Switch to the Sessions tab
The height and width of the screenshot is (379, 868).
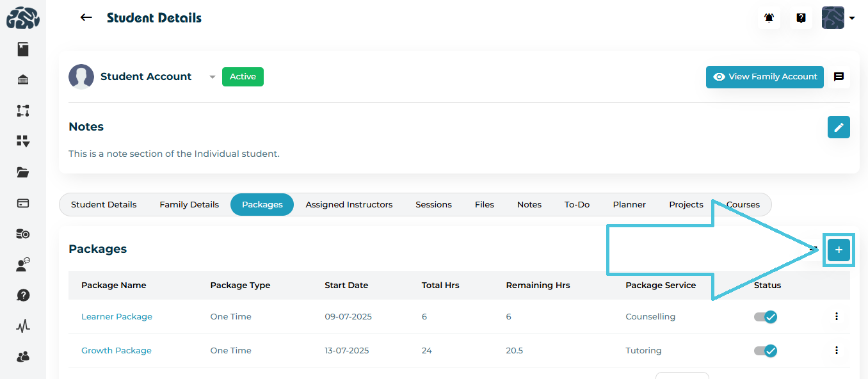(x=433, y=205)
